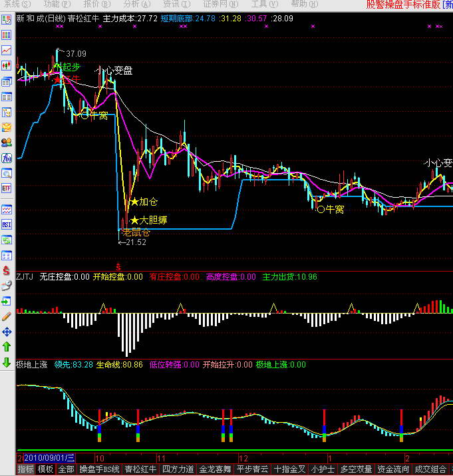453x476 pixels.
Task: Open the 工具(V) menu
Action: 265,4
